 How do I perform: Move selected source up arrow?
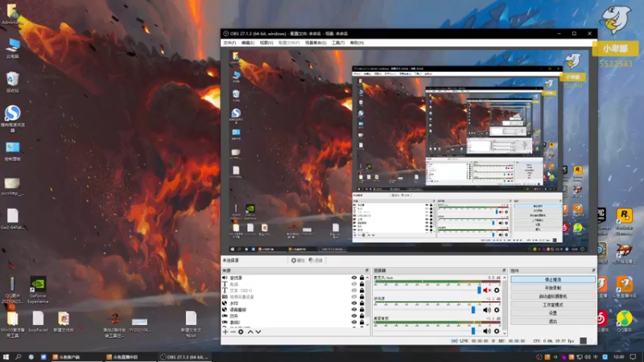pyautogui.click(x=250, y=331)
